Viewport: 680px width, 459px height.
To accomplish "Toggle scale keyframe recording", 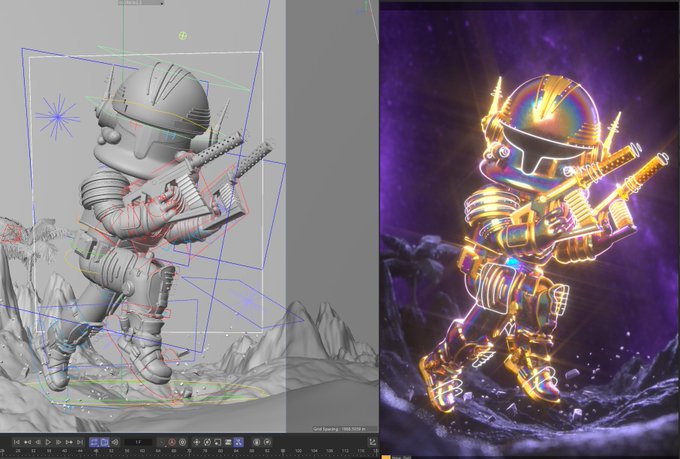I will click(x=218, y=442).
